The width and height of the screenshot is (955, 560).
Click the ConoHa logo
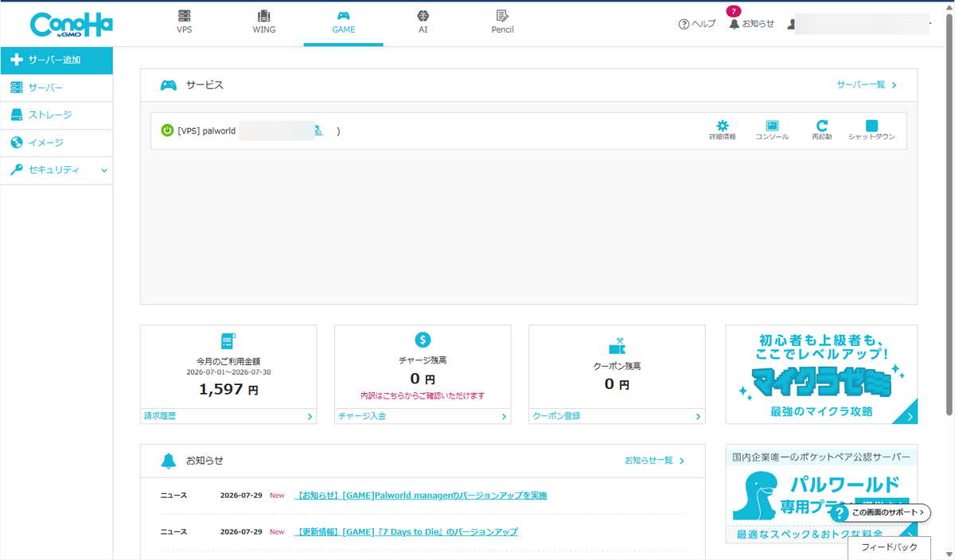coord(71,25)
